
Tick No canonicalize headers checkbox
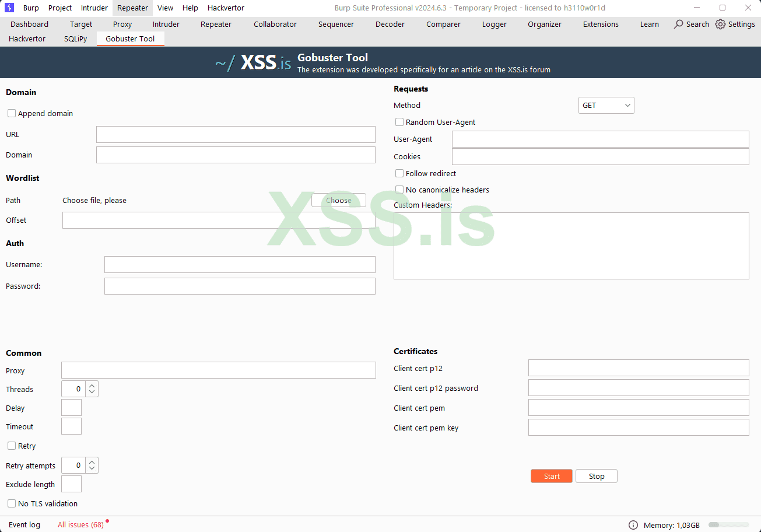pos(399,190)
